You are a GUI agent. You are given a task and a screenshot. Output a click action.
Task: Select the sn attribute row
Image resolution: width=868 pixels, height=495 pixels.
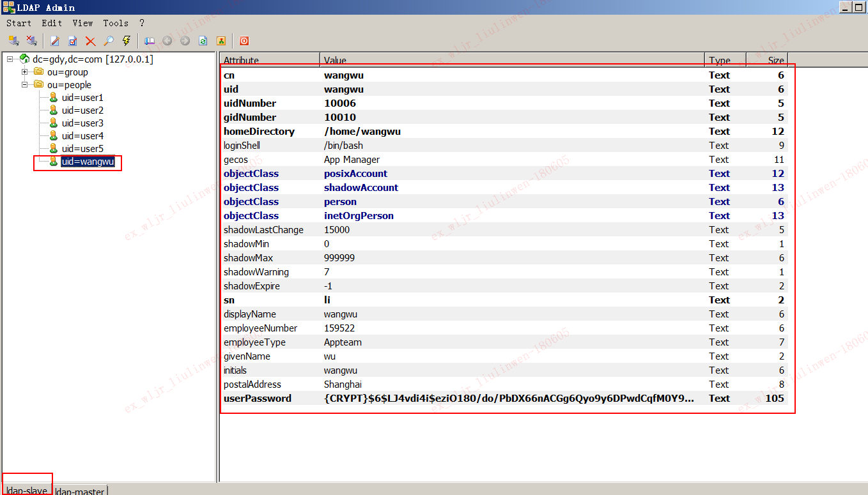pos(504,300)
